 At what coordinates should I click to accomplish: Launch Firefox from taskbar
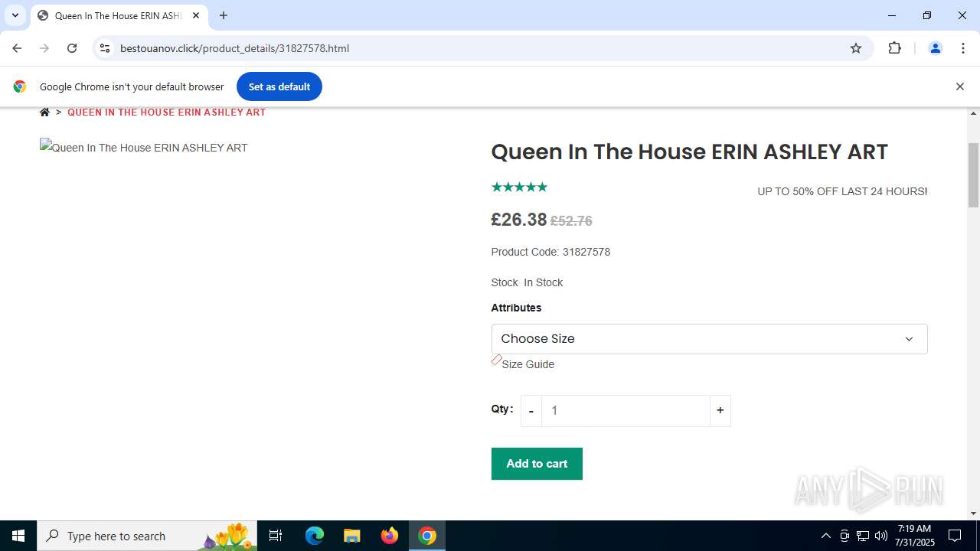coord(390,536)
